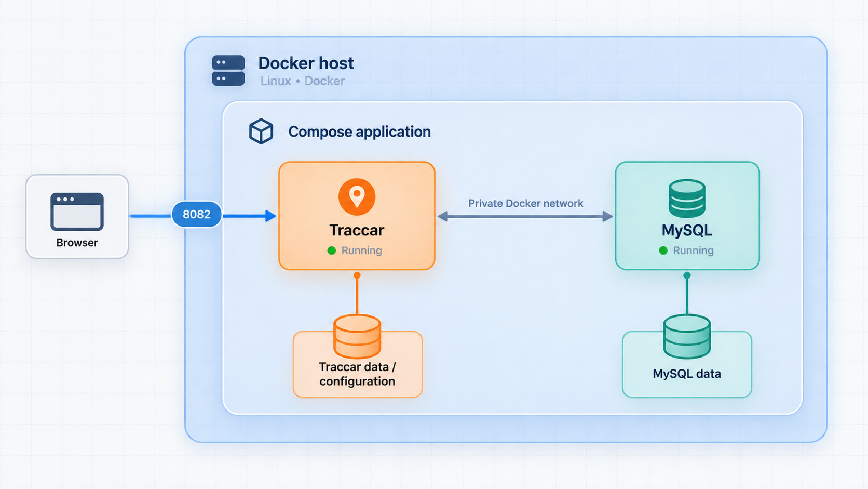Click the green status dot beside MySQL Running
Image resolution: width=868 pixels, height=489 pixels.
tap(663, 250)
